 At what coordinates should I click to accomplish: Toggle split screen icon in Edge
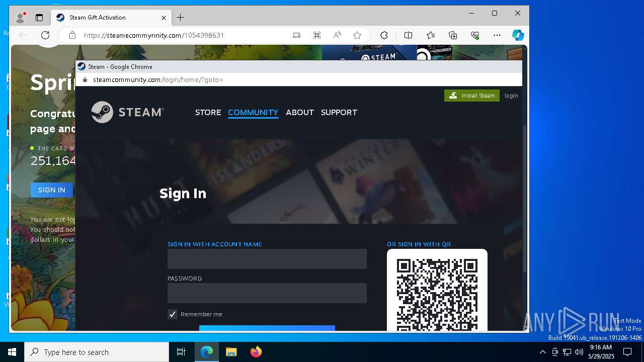pos(409,35)
